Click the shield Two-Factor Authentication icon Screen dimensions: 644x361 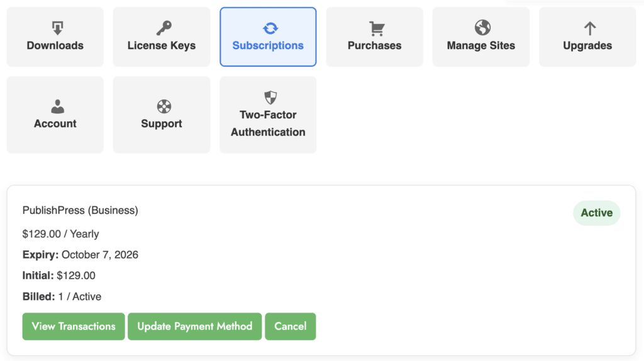click(270, 97)
